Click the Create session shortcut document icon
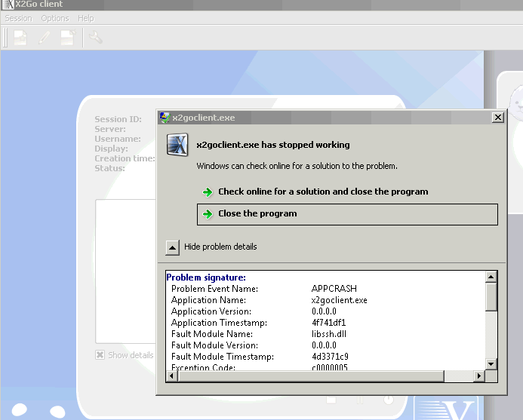The width and height of the screenshot is (523, 420). [x=68, y=38]
